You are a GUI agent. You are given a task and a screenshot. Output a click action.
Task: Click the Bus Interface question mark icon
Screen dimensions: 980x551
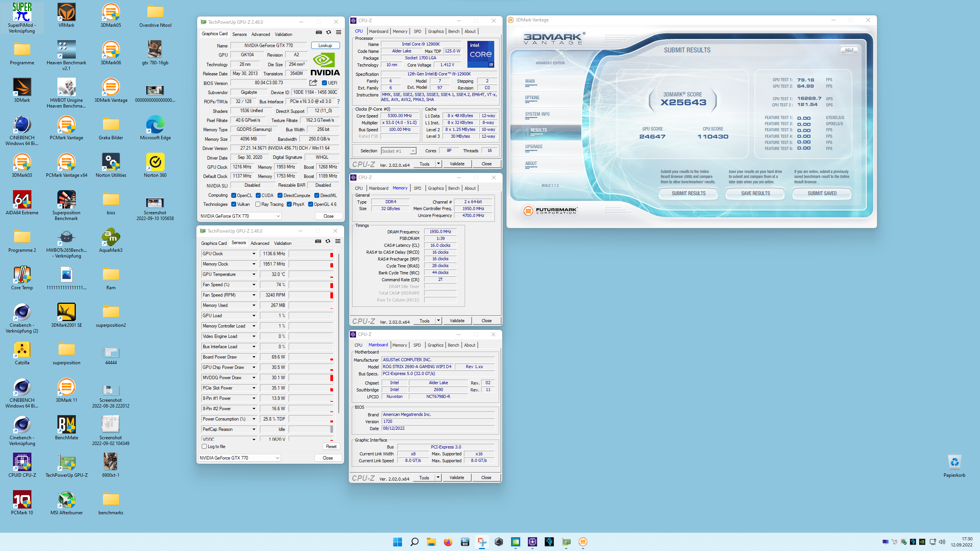click(x=338, y=101)
